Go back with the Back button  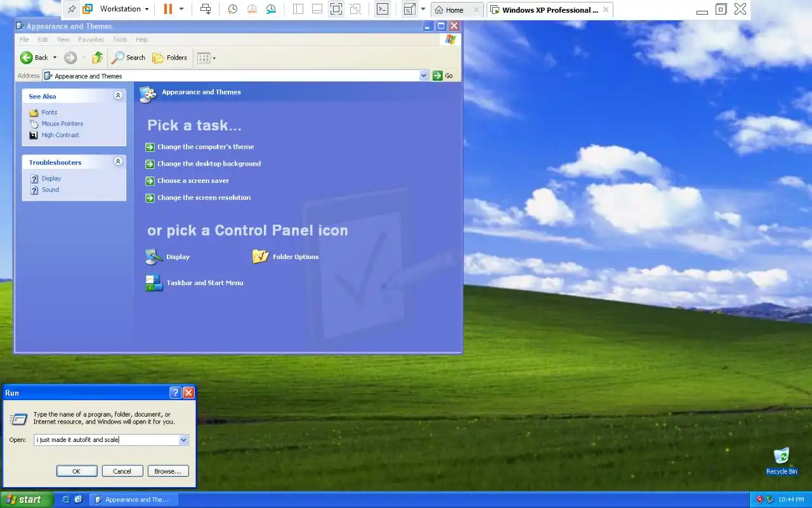tap(34, 57)
